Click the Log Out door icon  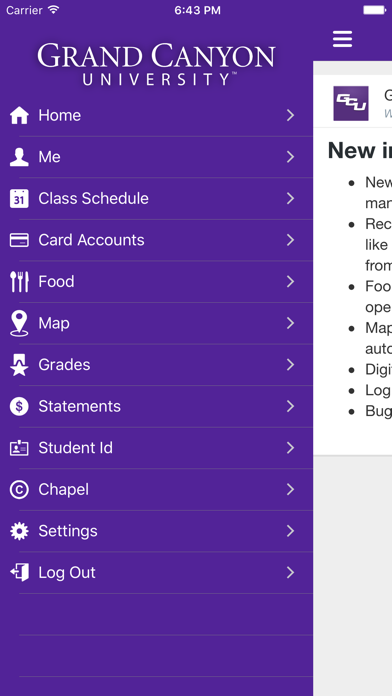(x=20, y=573)
